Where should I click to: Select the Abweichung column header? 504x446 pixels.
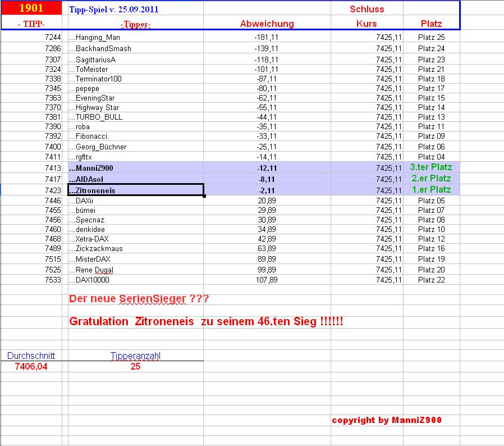267,24
